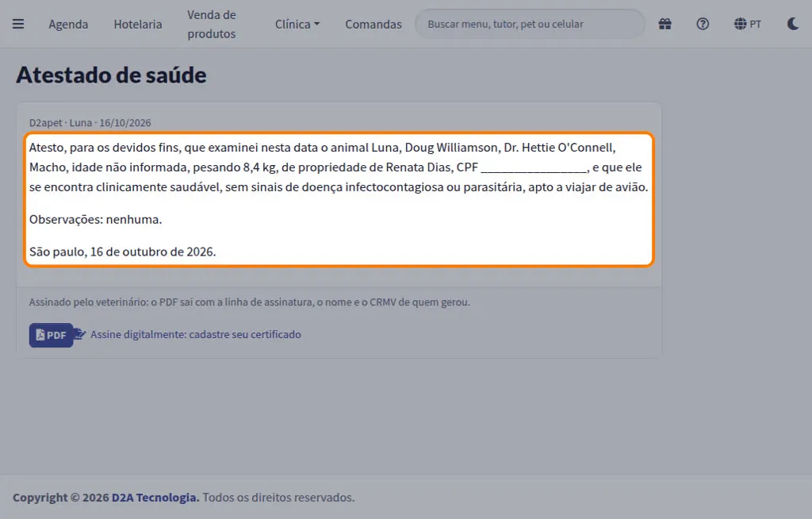Click the certificate paragraph starting 'Atesto, para os devidos fins'
Screen dimensions: 812x519
(x=339, y=167)
